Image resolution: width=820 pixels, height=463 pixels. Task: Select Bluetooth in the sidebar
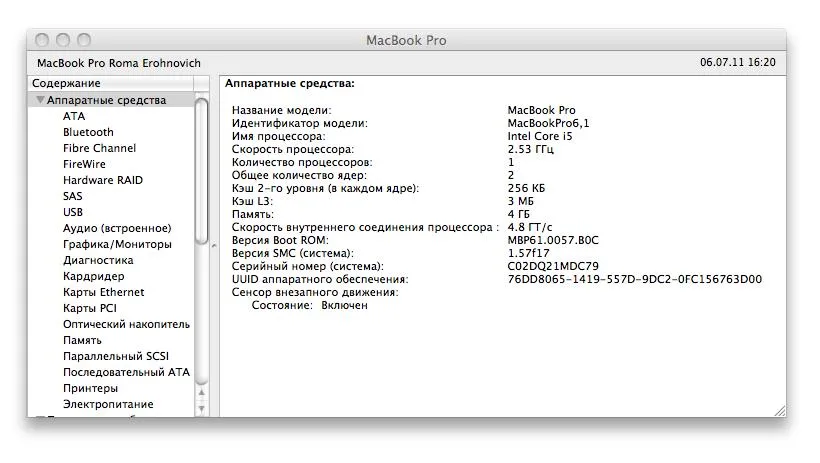88,132
